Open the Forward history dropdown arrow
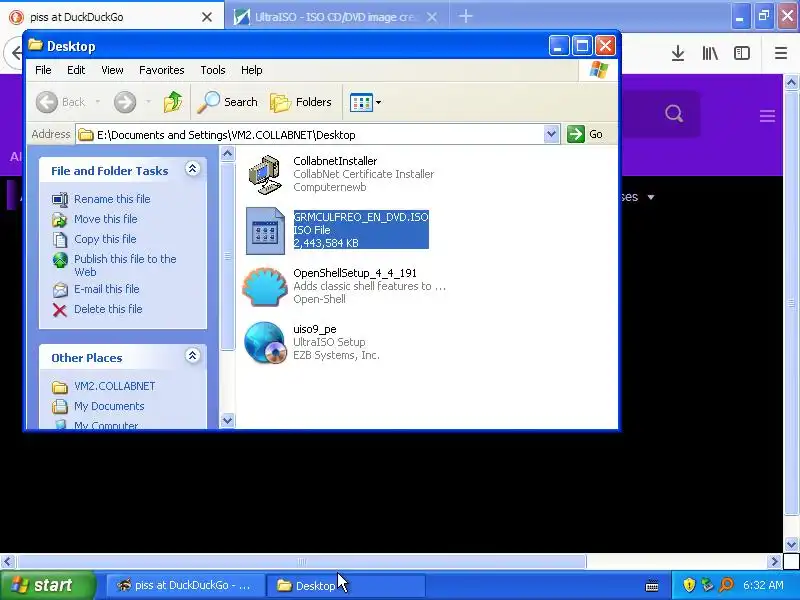Screen dimensions: 800x600 click(148, 102)
